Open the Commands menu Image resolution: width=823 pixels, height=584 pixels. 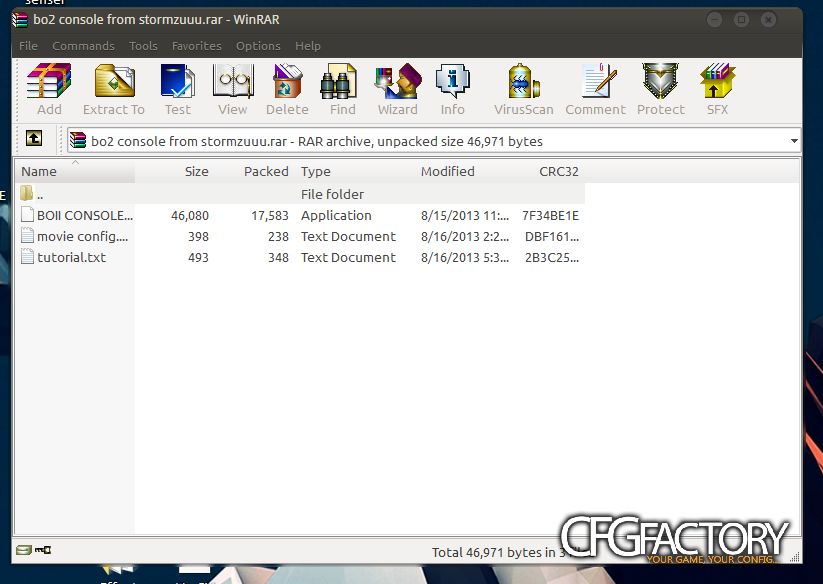(x=83, y=46)
